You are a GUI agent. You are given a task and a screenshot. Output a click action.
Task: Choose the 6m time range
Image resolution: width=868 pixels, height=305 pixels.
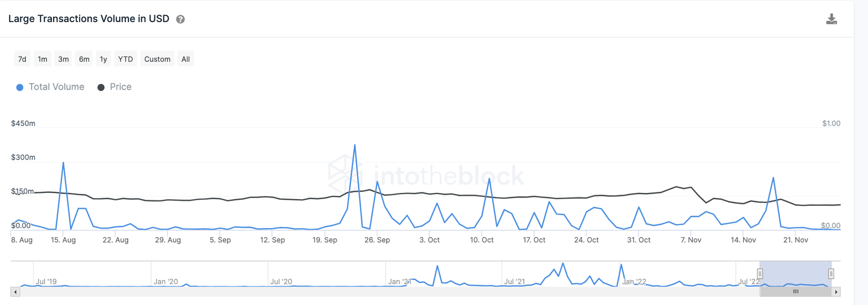84,59
